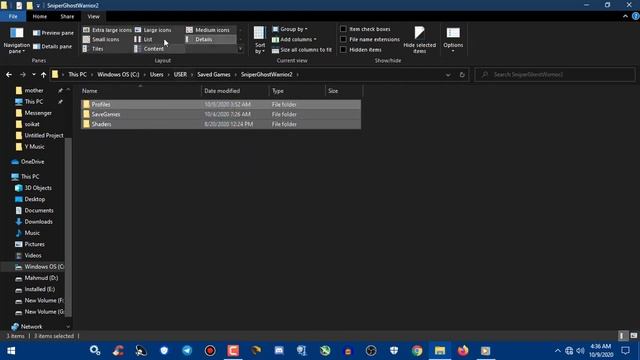This screenshot has width=640, height=360.
Task: Open Y Music quick access folder
Action: 34,147
